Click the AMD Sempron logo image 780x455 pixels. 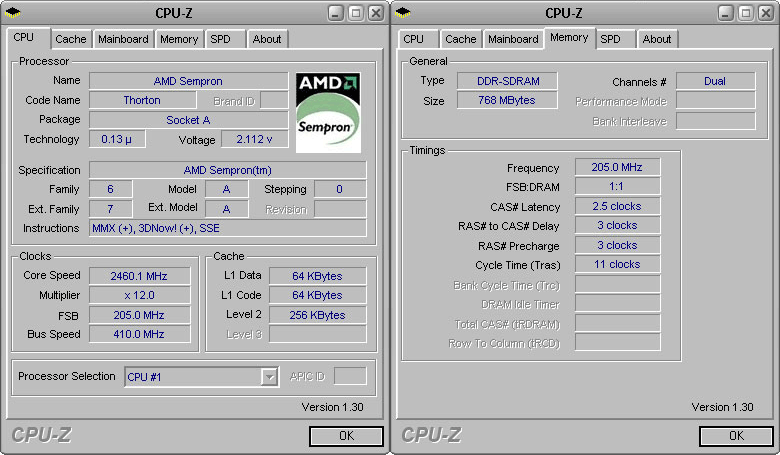click(x=328, y=112)
